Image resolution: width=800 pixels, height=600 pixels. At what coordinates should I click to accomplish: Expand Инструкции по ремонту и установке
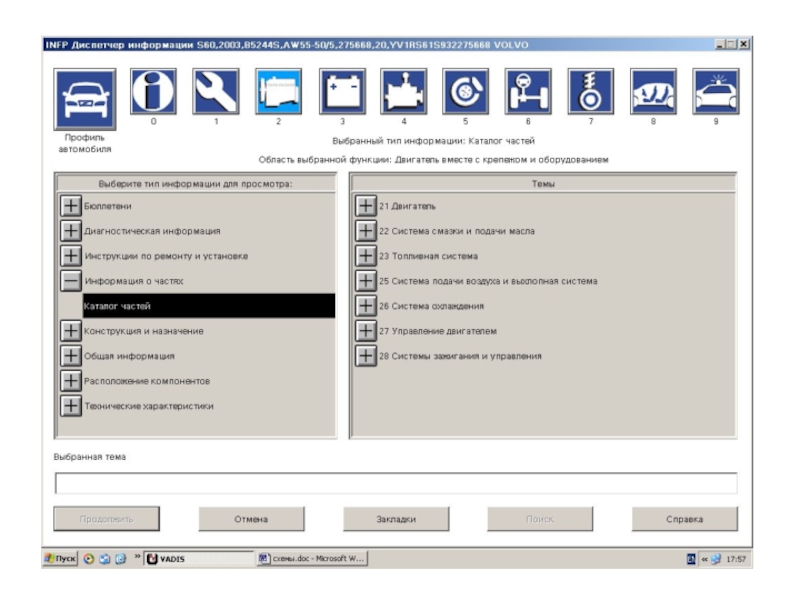71,256
